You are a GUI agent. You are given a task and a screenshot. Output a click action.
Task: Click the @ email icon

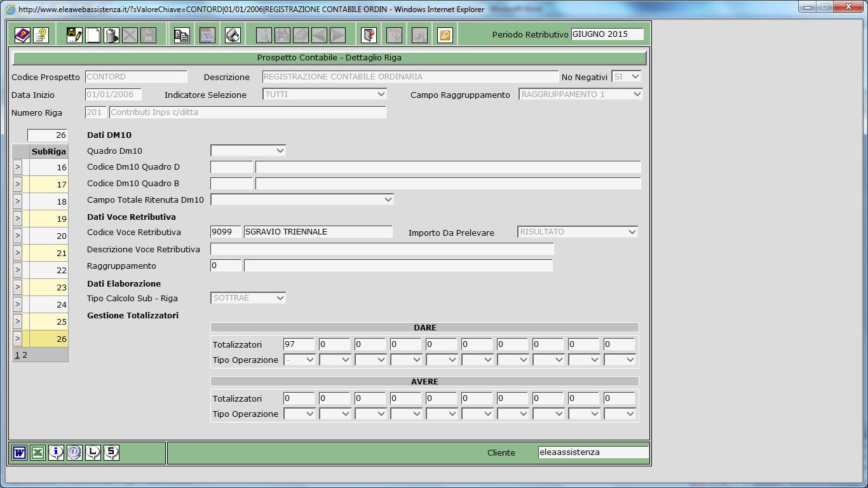point(75,453)
